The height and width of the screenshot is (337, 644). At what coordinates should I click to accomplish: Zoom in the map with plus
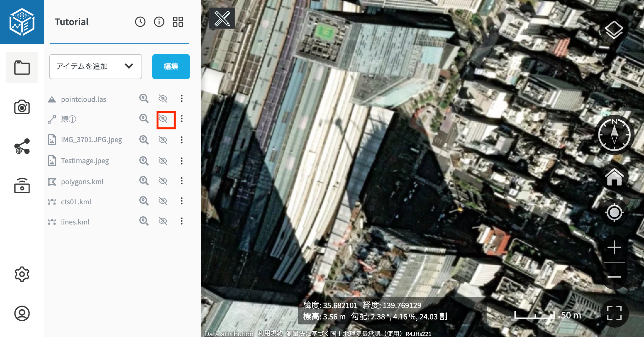pos(614,248)
